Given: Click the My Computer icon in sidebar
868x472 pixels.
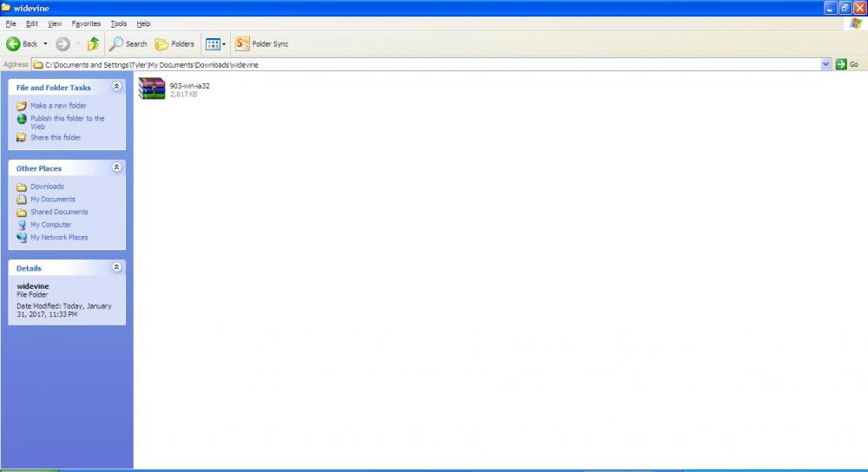Looking at the screenshot, I should click(x=22, y=225).
